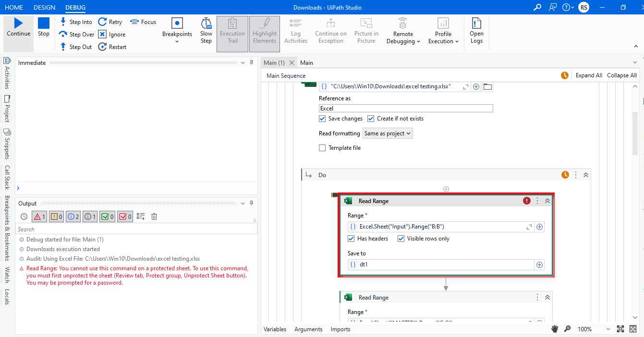Open the feedback icon in title bar
The height and width of the screenshot is (337, 644).
tap(553, 7)
